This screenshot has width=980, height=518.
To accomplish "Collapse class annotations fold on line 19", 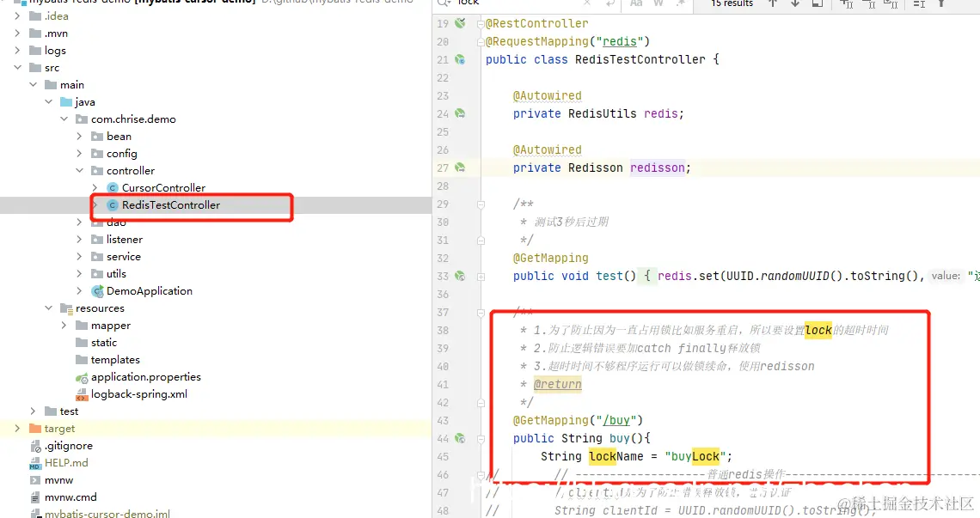I will pos(481,24).
